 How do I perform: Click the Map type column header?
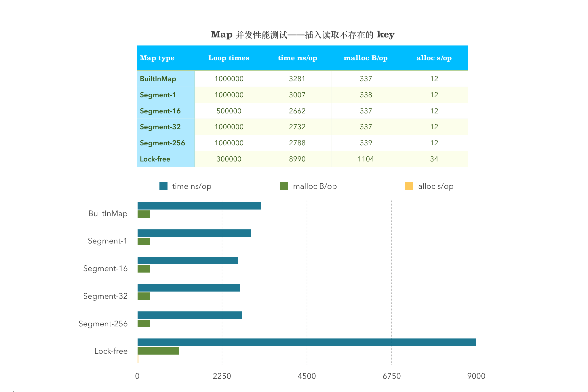157,58
